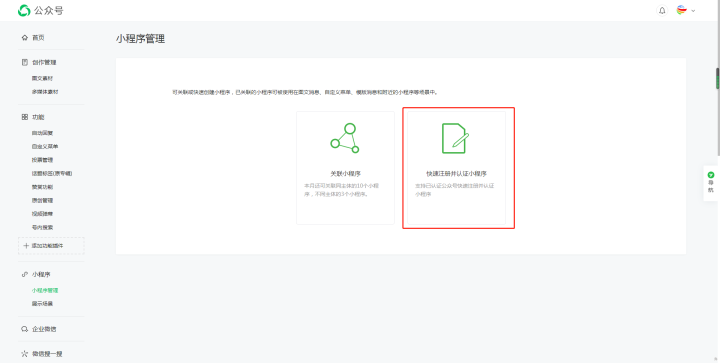The width and height of the screenshot is (720, 363).
Task: Select 自定义菜单 menu item
Action: 45,146
